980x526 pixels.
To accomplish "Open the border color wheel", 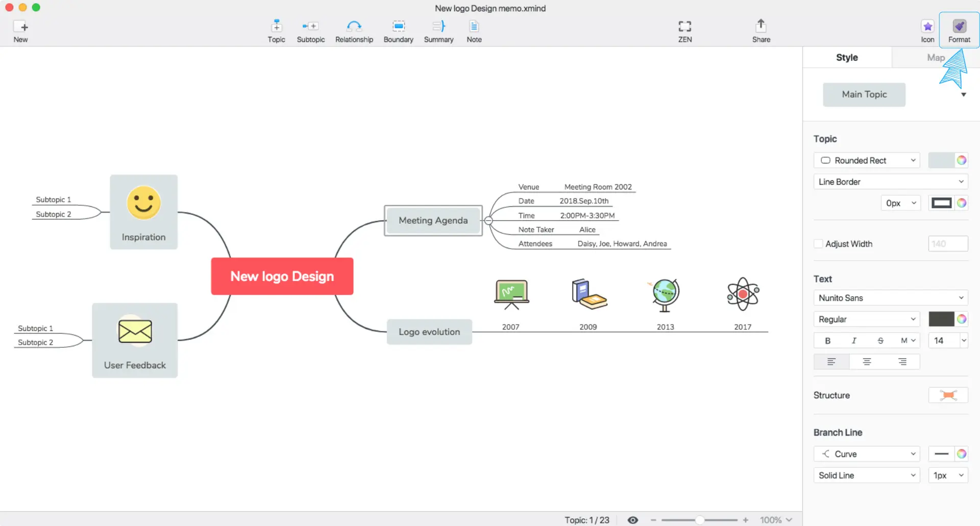I will tap(962, 203).
